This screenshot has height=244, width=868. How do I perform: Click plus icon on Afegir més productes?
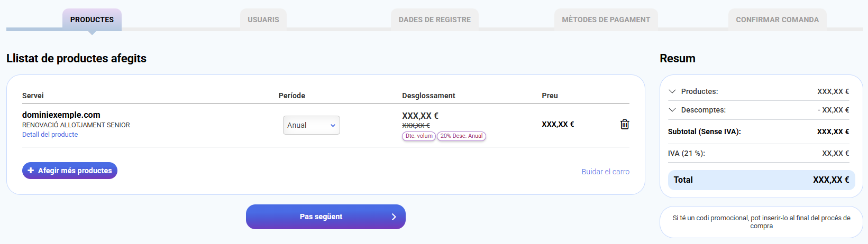point(31,171)
